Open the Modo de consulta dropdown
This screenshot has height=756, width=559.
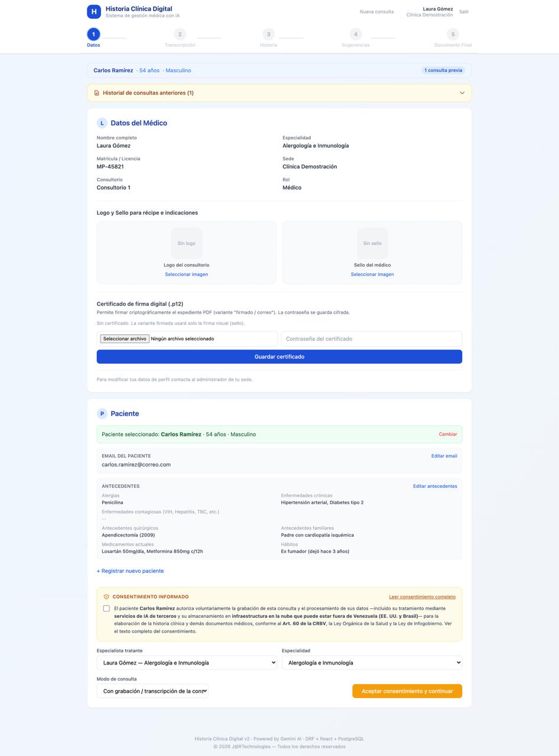[x=152, y=691]
